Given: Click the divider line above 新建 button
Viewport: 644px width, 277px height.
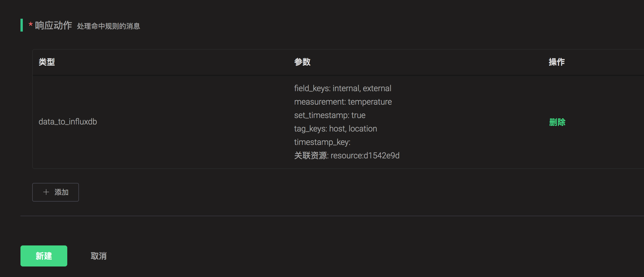Looking at the screenshot, I should coord(322,216).
